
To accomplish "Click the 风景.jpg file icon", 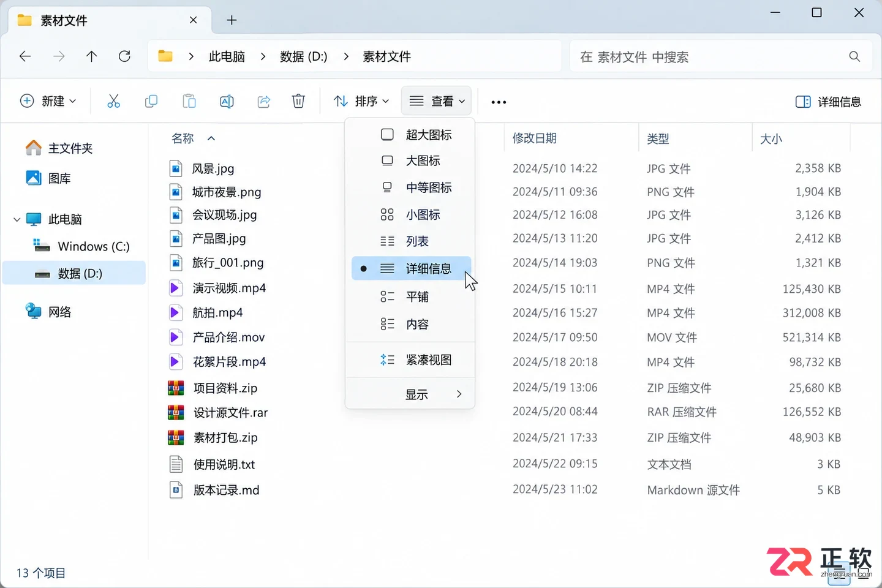I will [x=176, y=168].
